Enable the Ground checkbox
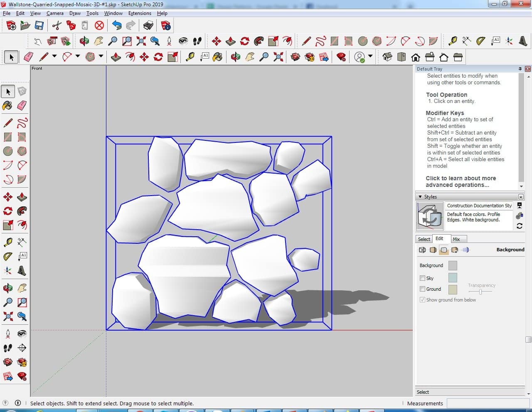Screen dimensions: 532x412 tap(423, 289)
